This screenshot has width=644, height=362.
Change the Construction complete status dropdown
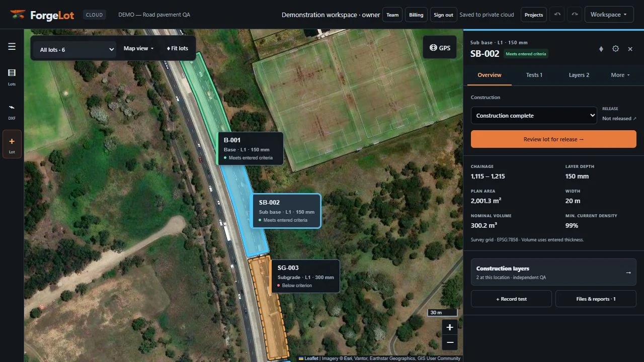534,115
